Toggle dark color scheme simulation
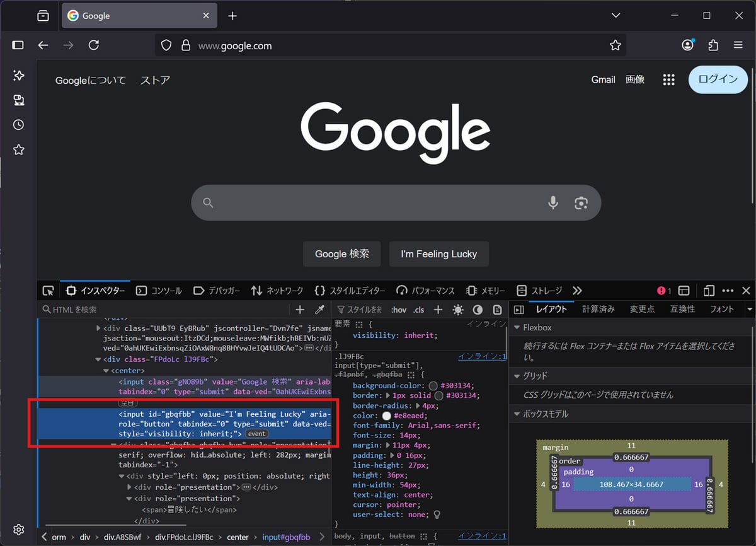Screen dimensions: 756x546 pos(478,310)
